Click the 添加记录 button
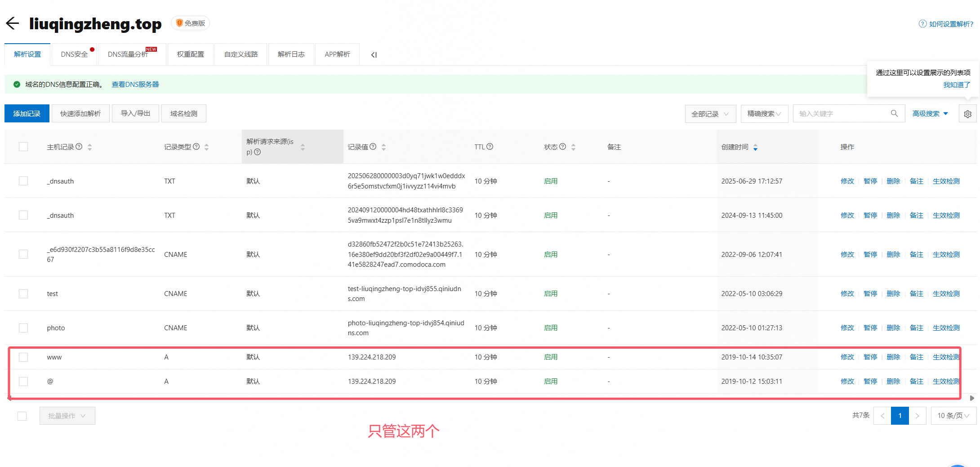 pos(27,113)
